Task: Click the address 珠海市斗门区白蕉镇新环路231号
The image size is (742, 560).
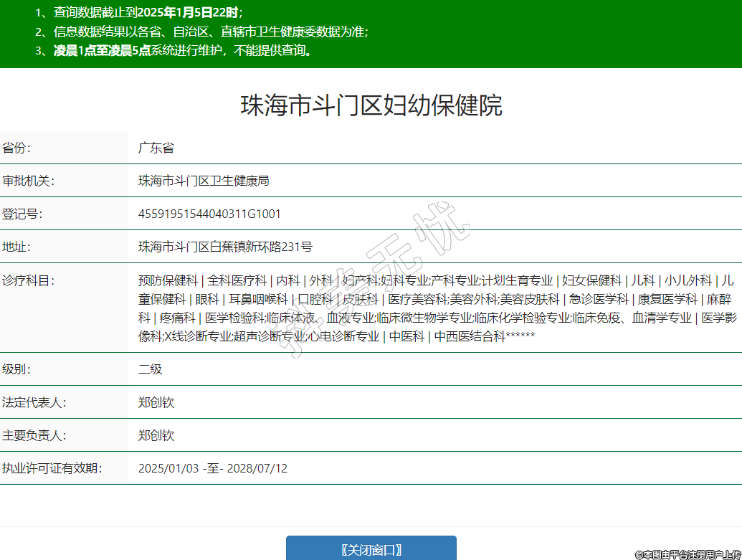Action: pos(225,247)
